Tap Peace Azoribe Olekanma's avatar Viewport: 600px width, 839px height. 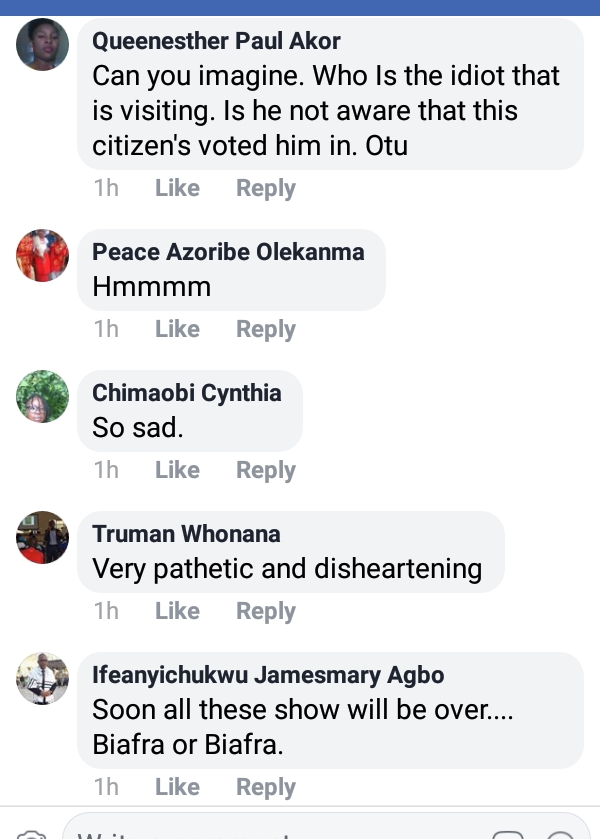(43, 256)
